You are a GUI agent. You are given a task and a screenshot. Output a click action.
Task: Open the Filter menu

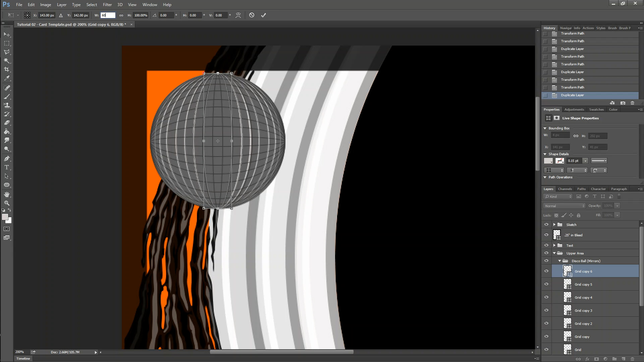tap(107, 4)
